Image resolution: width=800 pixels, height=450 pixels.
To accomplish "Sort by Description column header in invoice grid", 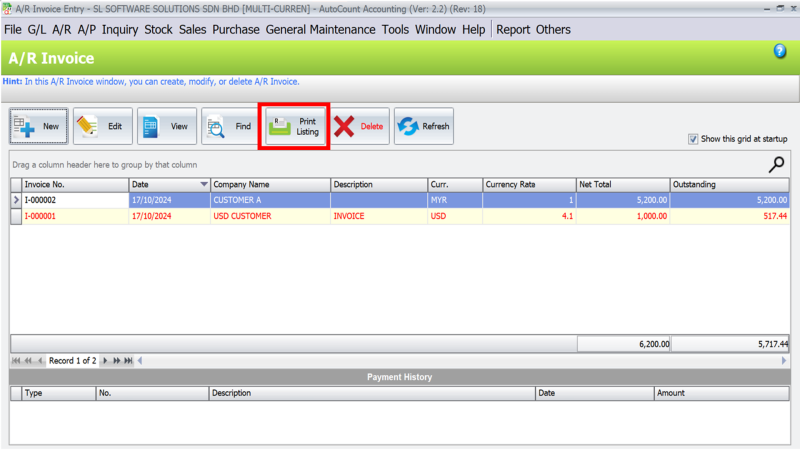I will click(379, 184).
